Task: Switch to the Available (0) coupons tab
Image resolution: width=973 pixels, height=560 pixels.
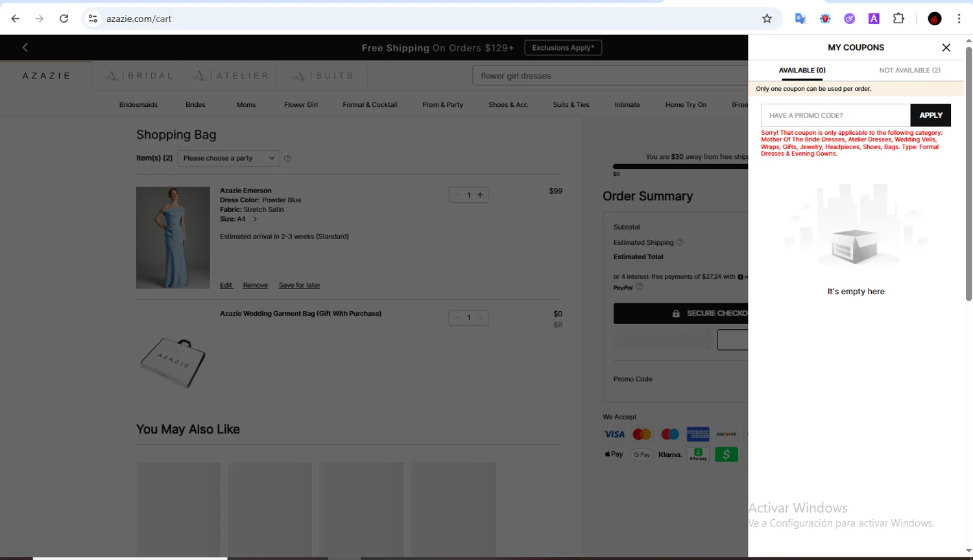Action: (x=802, y=70)
